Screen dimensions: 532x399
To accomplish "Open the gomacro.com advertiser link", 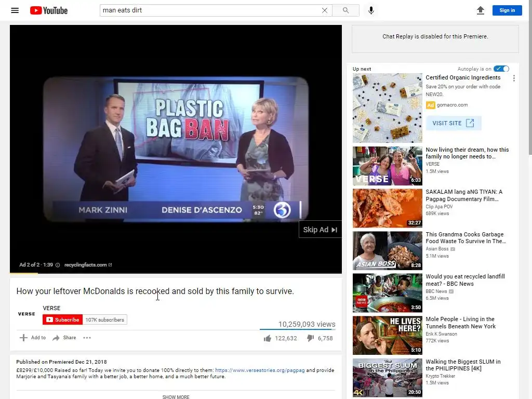I will 453,105.
